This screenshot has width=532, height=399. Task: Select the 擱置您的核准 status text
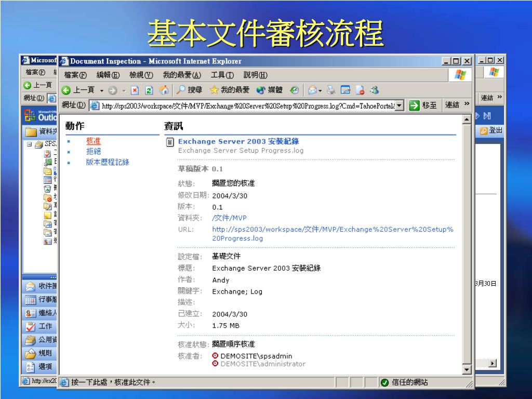click(x=233, y=183)
